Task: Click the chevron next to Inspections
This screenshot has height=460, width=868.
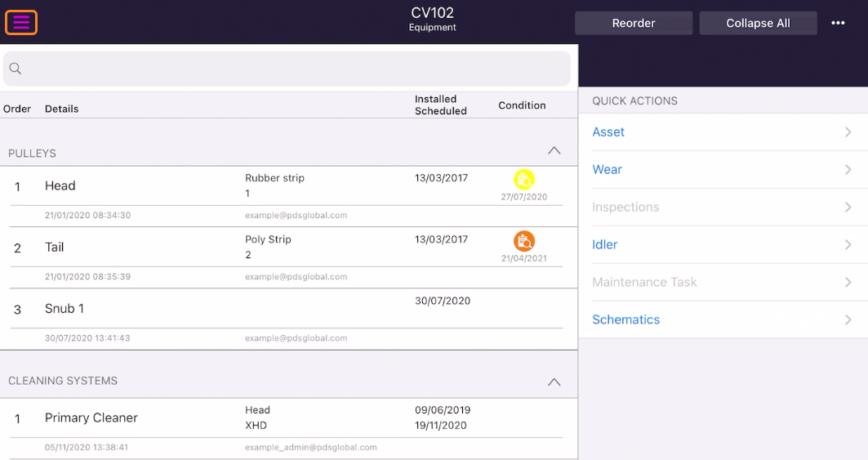Action: tap(848, 208)
